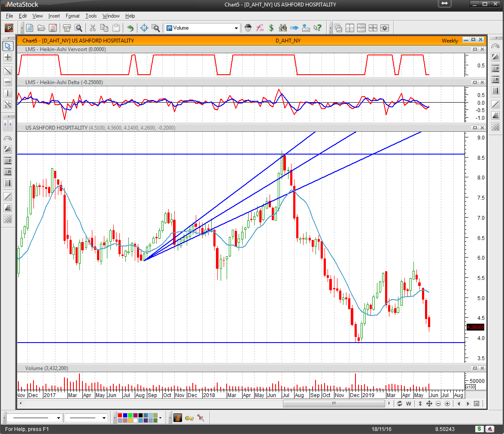Click the pushpin icon in bottom toolbar
This screenshot has width=504, height=434.
point(201,418)
